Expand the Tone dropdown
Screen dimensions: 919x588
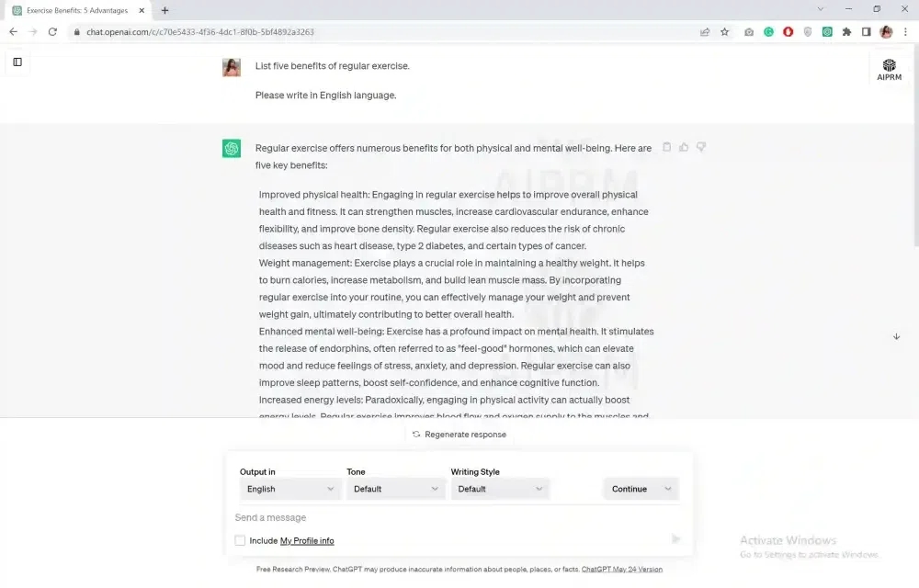tap(396, 489)
